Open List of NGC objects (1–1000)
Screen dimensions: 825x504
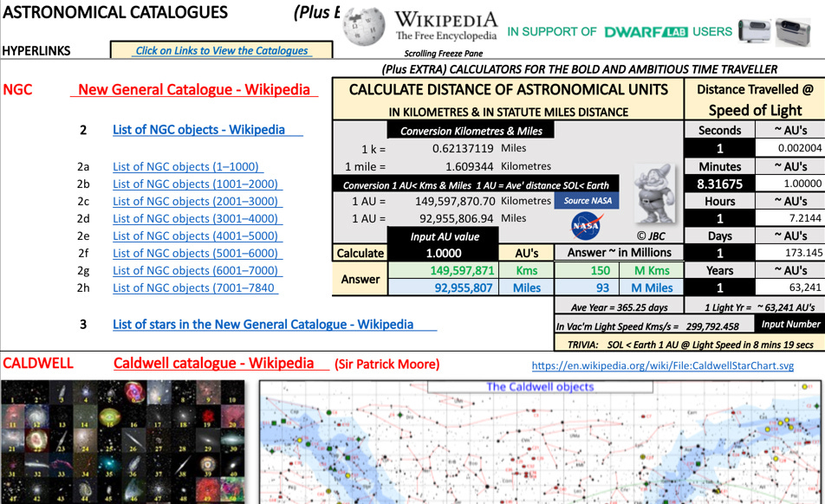click(187, 166)
